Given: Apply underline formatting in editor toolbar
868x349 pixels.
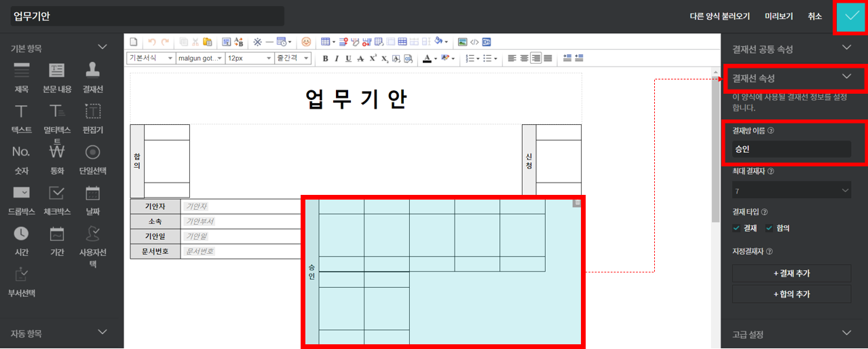Looking at the screenshot, I should (348, 59).
